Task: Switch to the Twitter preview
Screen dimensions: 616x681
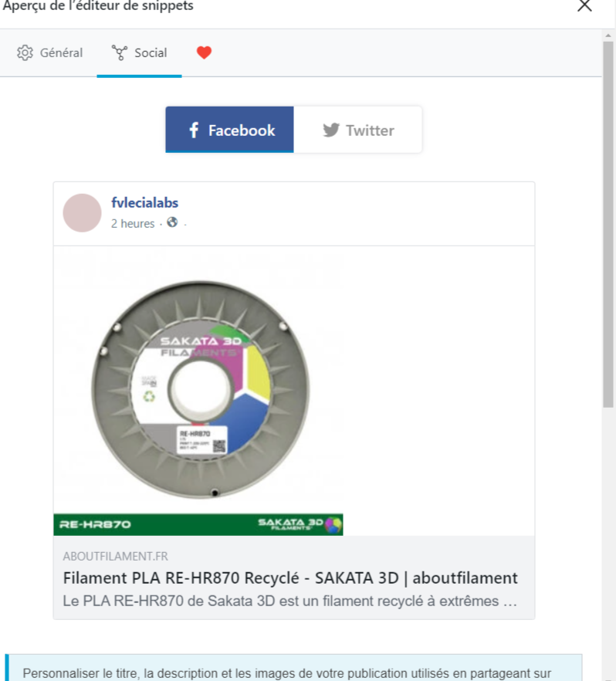Action: (x=358, y=130)
